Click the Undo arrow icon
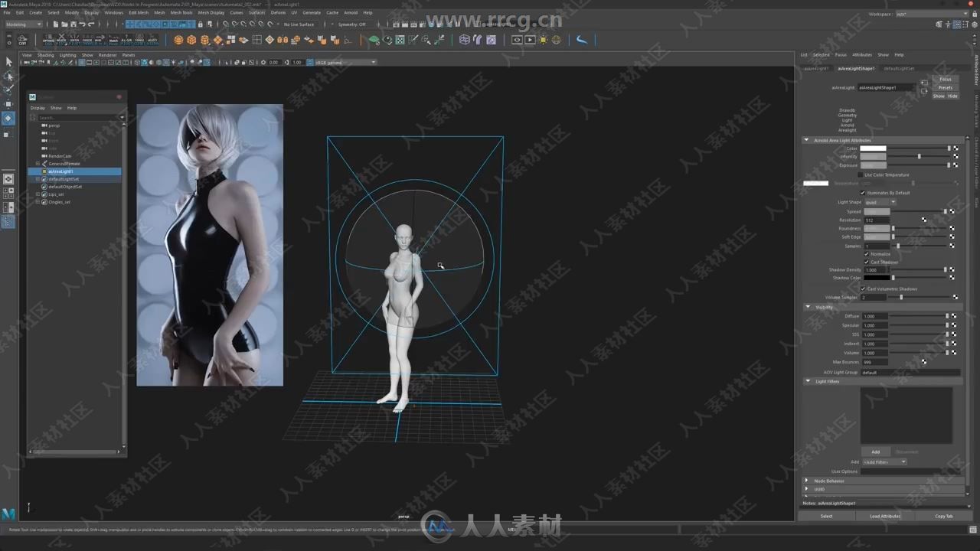This screenshot has width=980, height=551. click(81, 24)
